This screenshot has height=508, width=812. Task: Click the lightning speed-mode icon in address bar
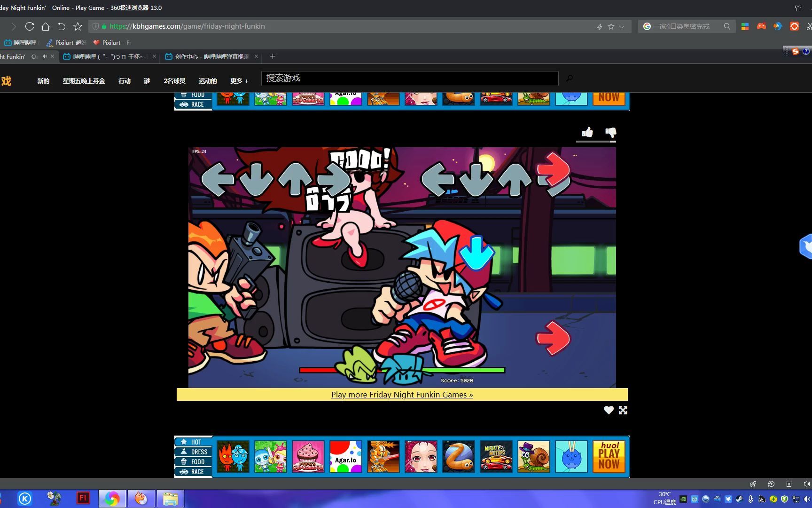(600, 27)
